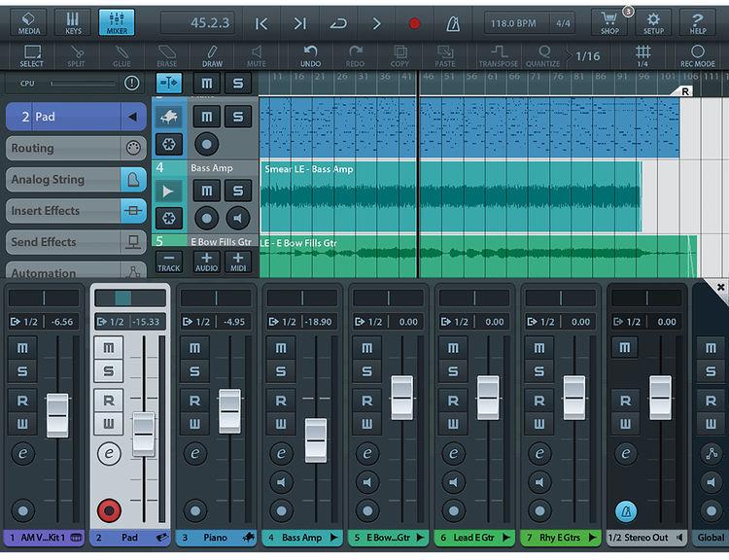Open Rec Mode options
Image resolution: width=729 pixels, height=560 pixels.
coord(697,56)
